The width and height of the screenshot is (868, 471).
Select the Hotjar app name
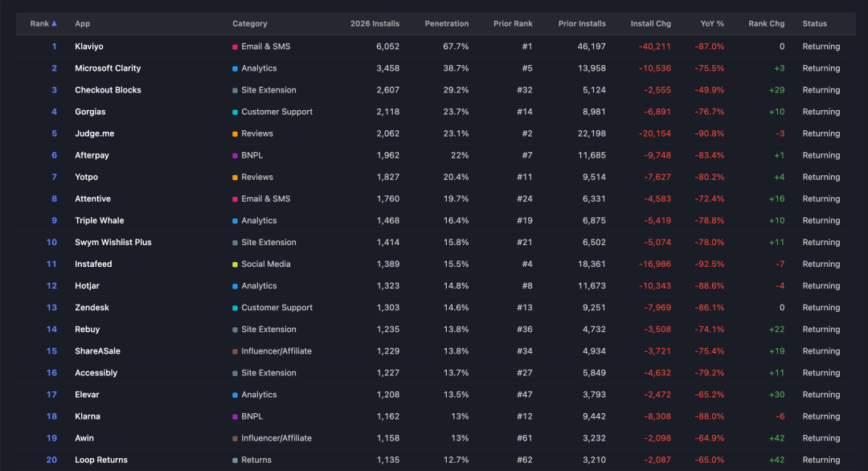(x=87, y=285)
